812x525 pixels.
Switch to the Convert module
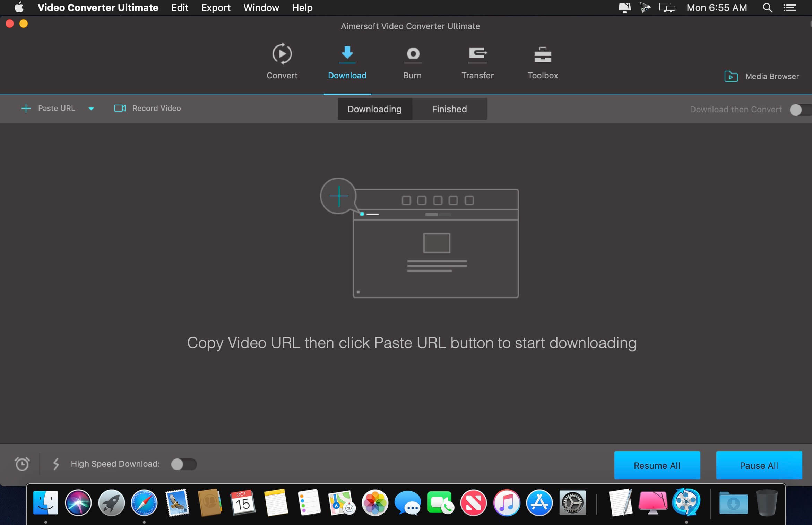[282, 61]
